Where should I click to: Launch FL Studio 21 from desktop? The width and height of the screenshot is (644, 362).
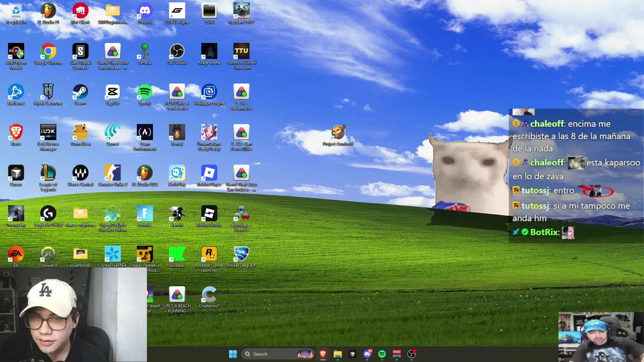point(48,14)
